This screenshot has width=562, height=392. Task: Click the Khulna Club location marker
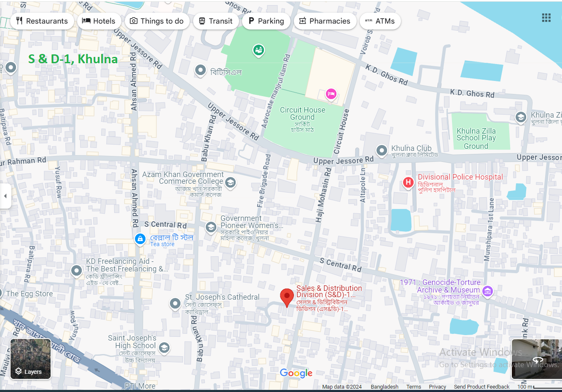coord(382,150)
